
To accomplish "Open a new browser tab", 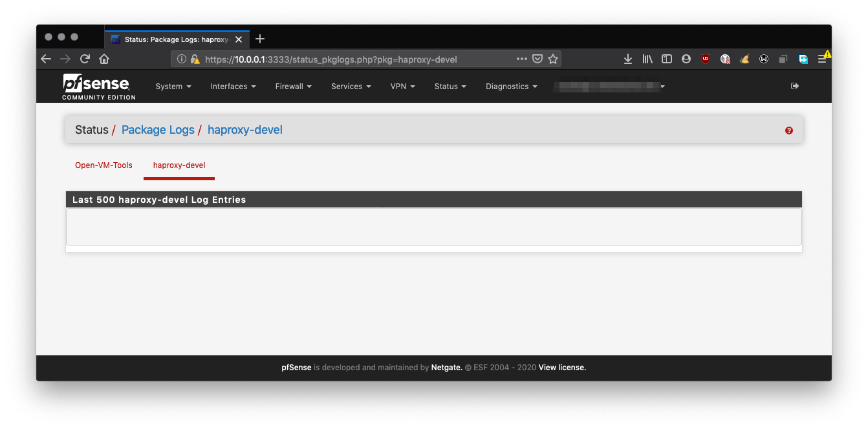I will click(x=260, y=39).
